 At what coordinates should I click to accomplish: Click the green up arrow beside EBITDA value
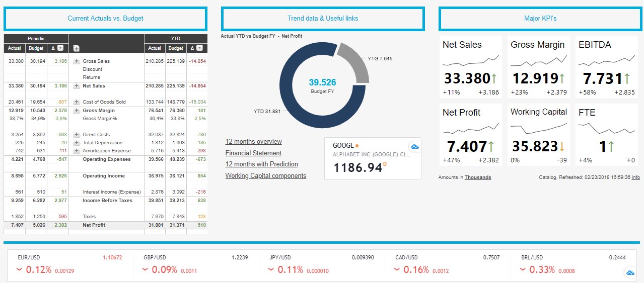[x=627, y=78]
